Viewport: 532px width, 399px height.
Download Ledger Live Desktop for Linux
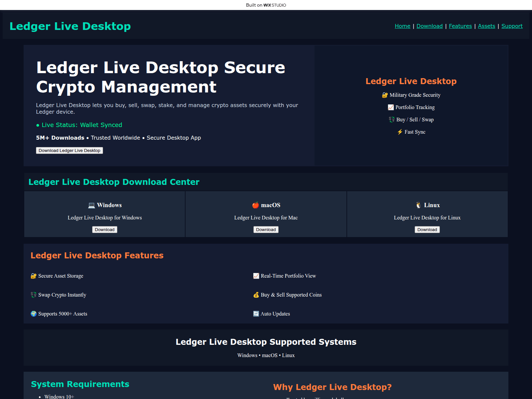(427, 230)
